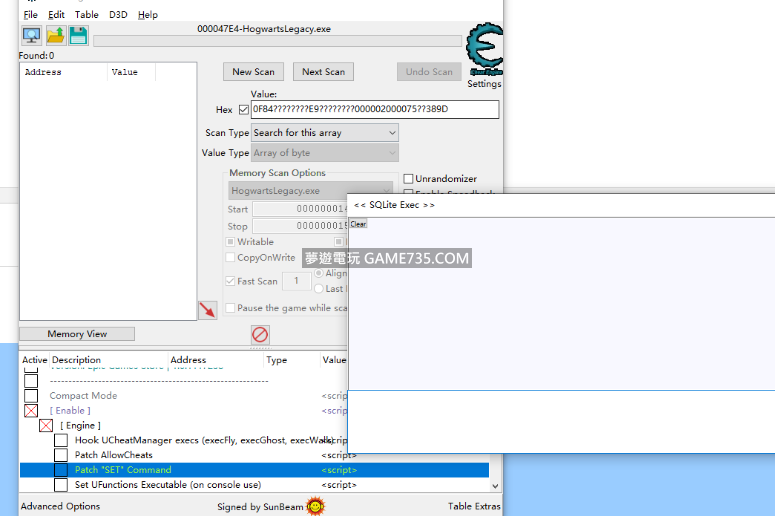Click the Settings label
The image size is (775, 516).
(x=484, y=84)
